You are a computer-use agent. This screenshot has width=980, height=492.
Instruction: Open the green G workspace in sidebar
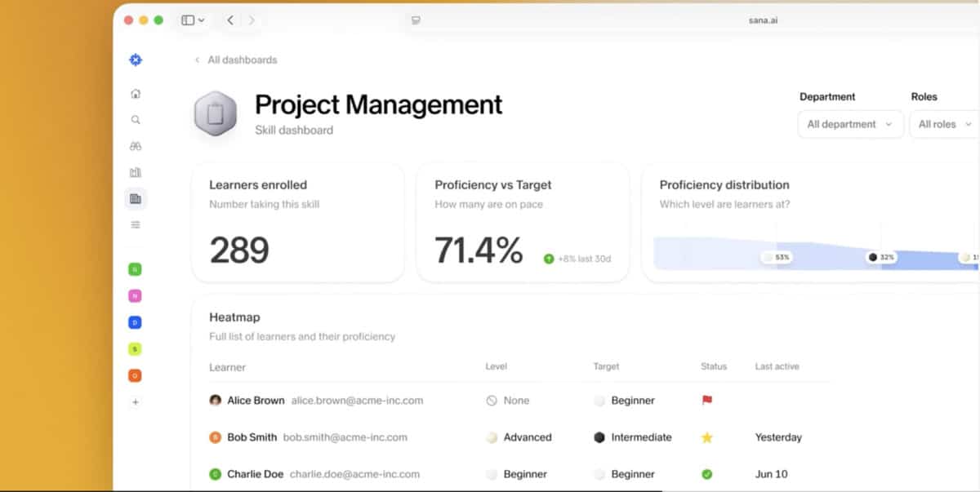coord(136,269)
